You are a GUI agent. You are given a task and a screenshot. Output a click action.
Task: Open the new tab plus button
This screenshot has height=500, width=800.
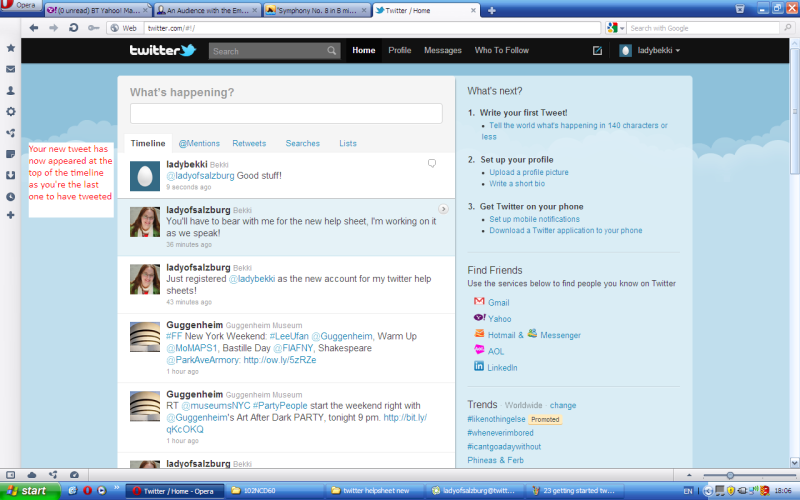coord(491,10)
